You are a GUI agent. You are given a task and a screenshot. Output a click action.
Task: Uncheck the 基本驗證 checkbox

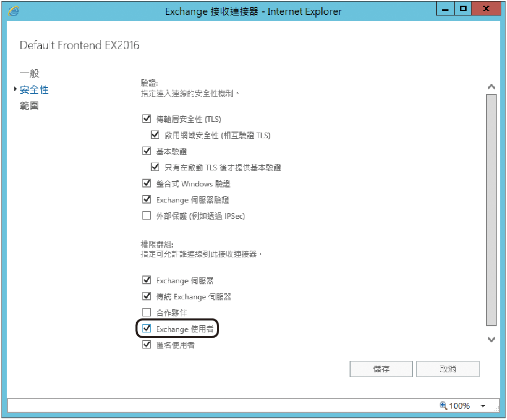(x=147, y=151)
